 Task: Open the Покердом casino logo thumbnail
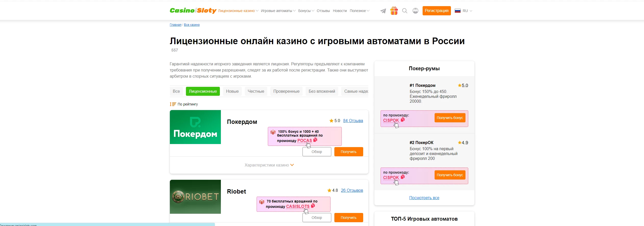[195, 127]
